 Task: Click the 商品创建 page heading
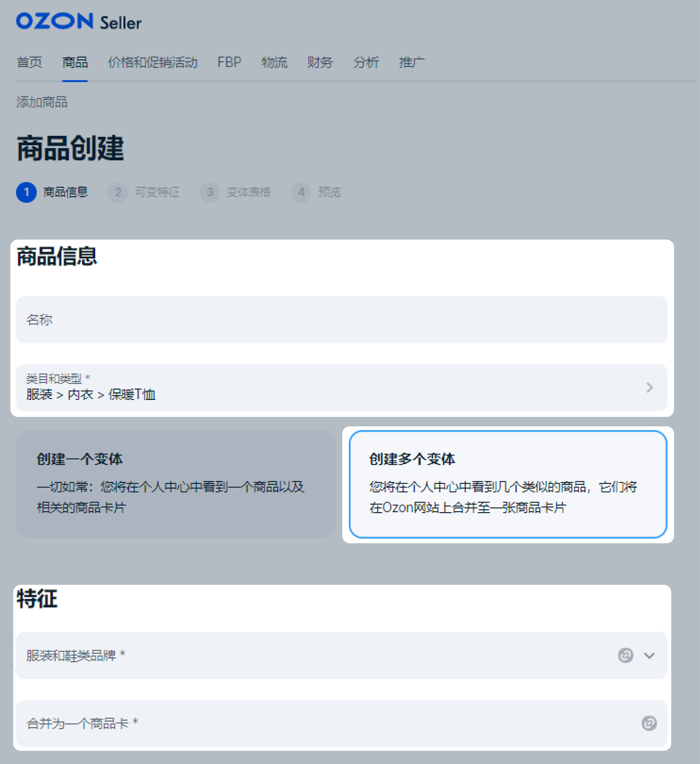(70, 148)
